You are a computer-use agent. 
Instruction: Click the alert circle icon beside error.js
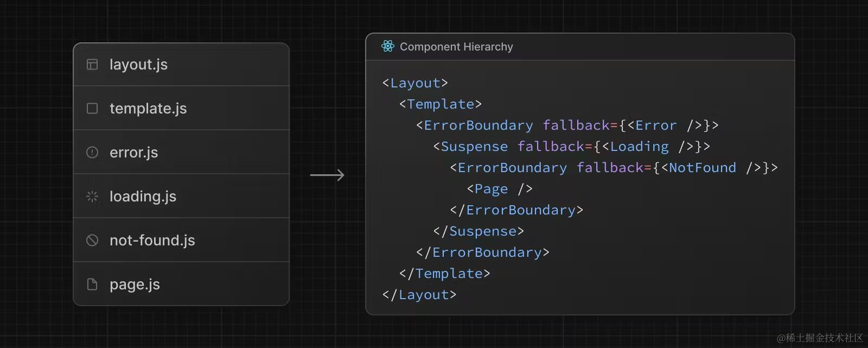click(92, 153)
